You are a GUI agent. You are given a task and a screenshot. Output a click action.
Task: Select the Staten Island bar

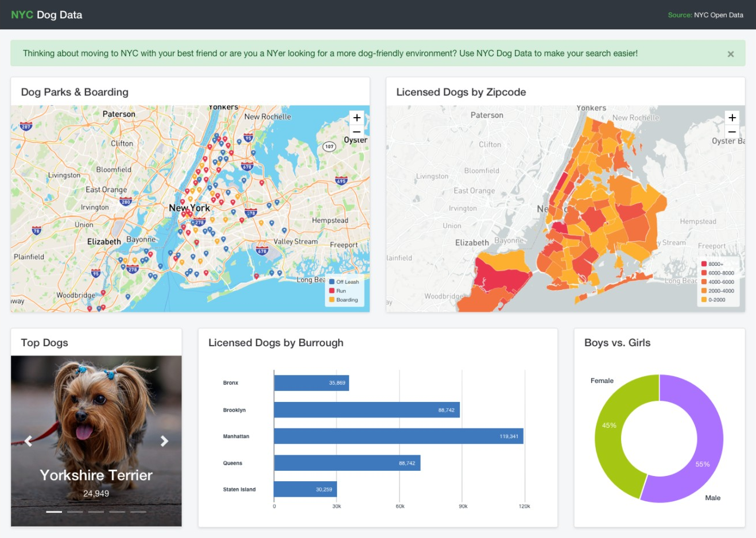305,489
